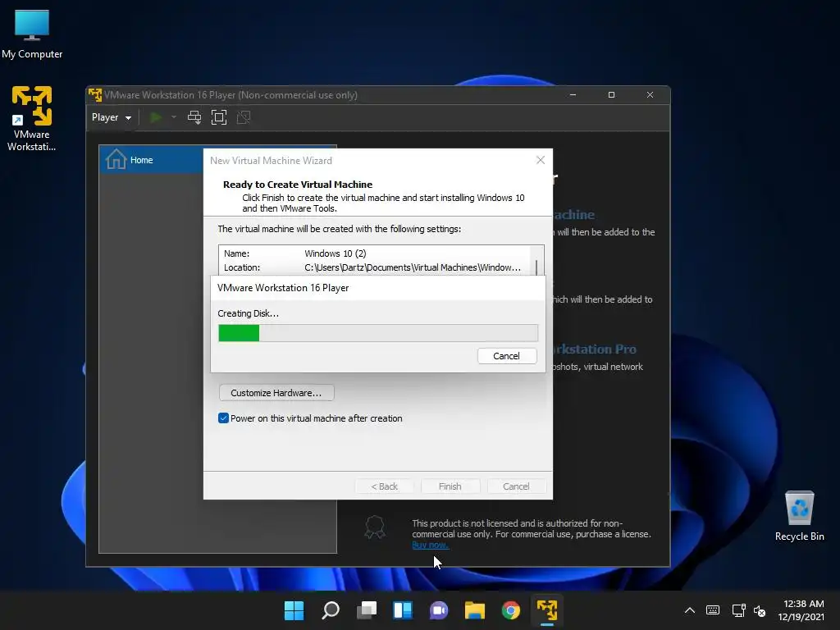
Task: Open Task View from the taskbar
Action: (367, 610)
